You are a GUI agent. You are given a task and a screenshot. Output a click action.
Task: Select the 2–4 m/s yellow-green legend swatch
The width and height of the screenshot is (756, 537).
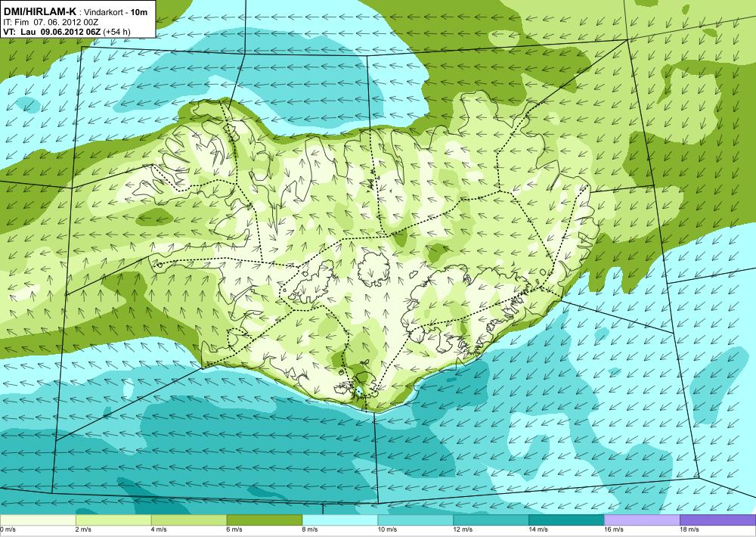(113, 520)
